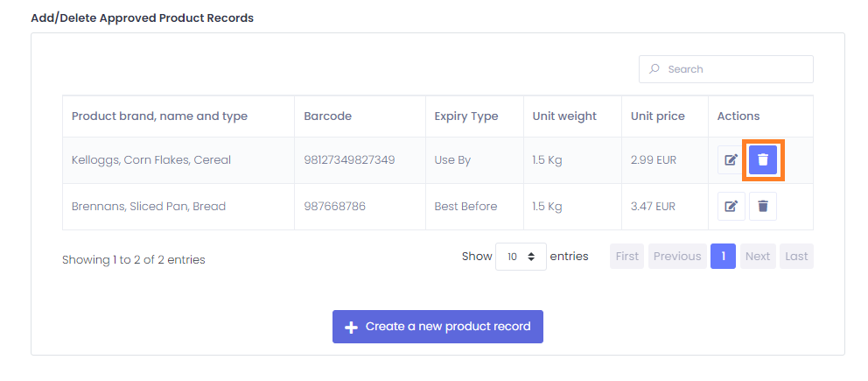Edit the Brennans Sliced Pan record

(731, 207)
